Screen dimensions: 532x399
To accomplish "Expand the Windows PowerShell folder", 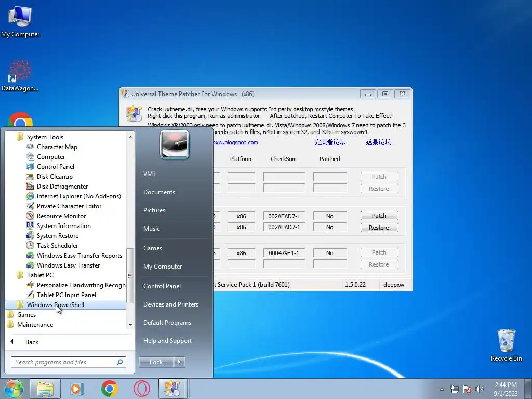I will 55,304.
